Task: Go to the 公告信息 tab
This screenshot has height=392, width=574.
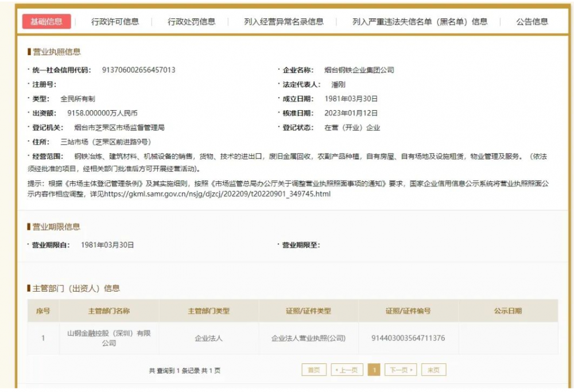Action: coord(532,22)
